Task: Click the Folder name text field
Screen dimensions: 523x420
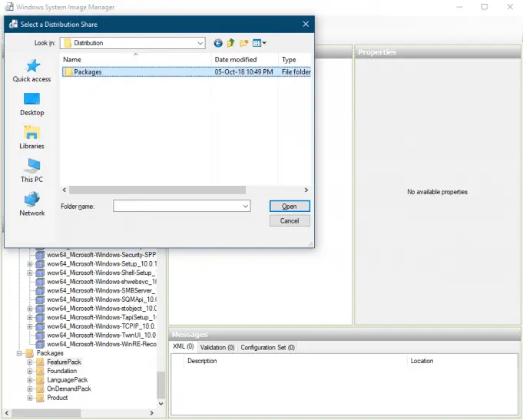Action: click(x=177, y=206)
